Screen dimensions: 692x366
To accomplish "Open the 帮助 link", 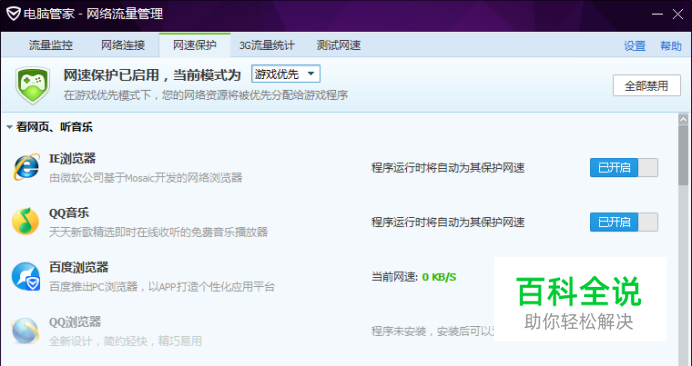I will click(670, 46).
